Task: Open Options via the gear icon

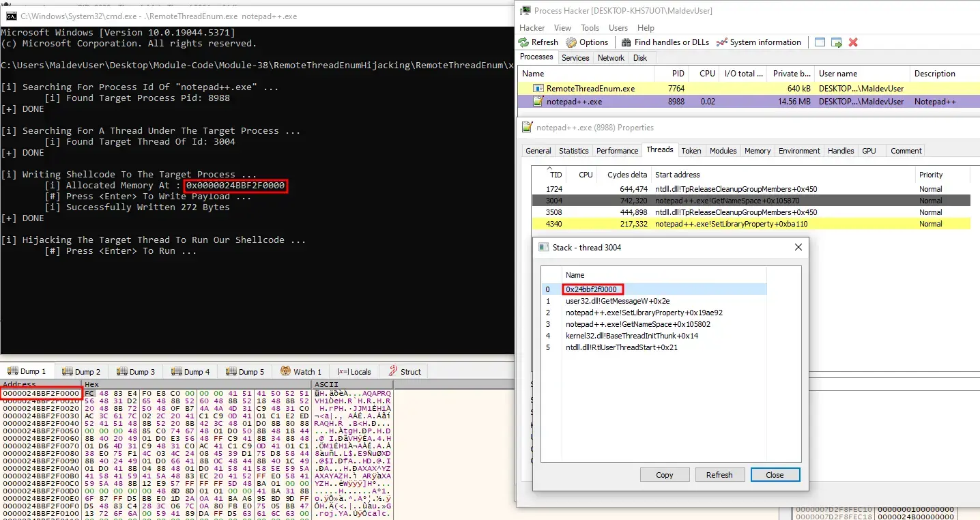Action: coord(571,42)
